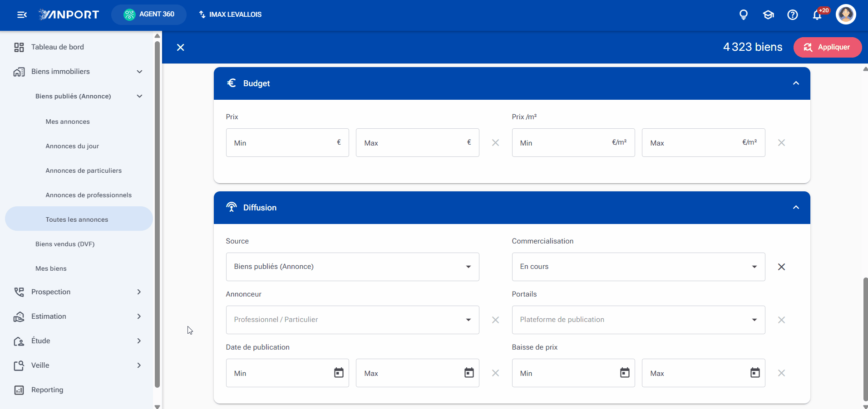Open the help question mark icon

(793, 15)
